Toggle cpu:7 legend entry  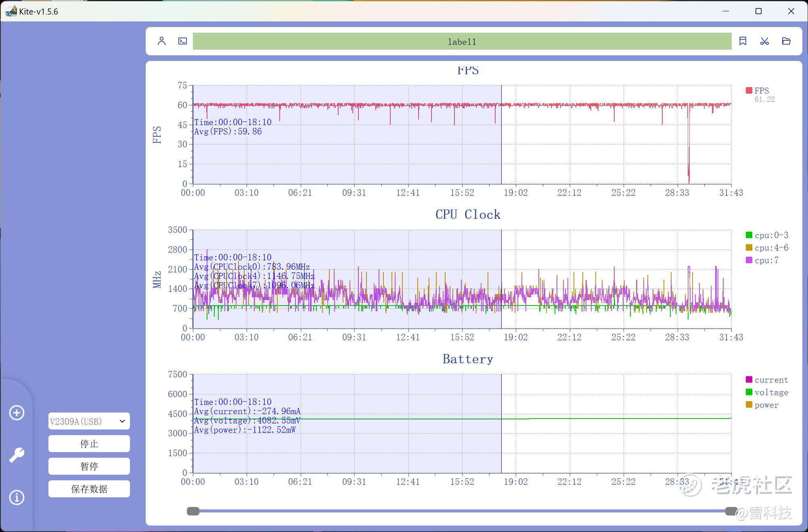(x=762, y=260)
